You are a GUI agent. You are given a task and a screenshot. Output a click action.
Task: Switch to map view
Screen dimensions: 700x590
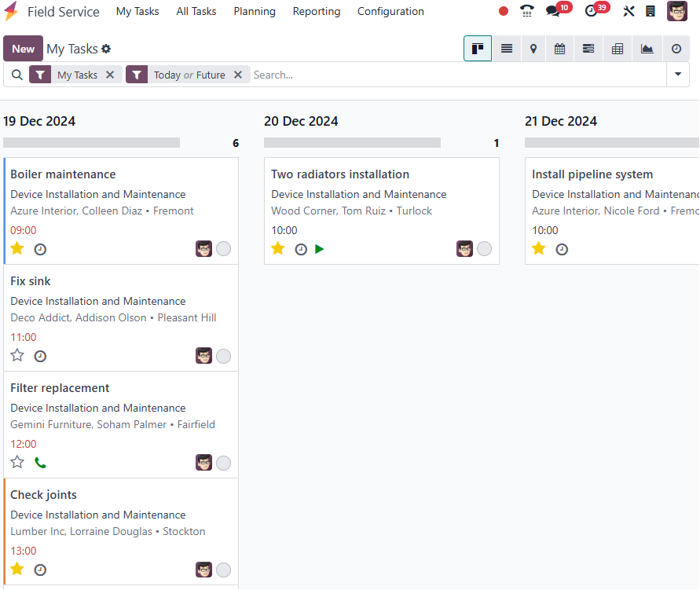click(533, 49)
